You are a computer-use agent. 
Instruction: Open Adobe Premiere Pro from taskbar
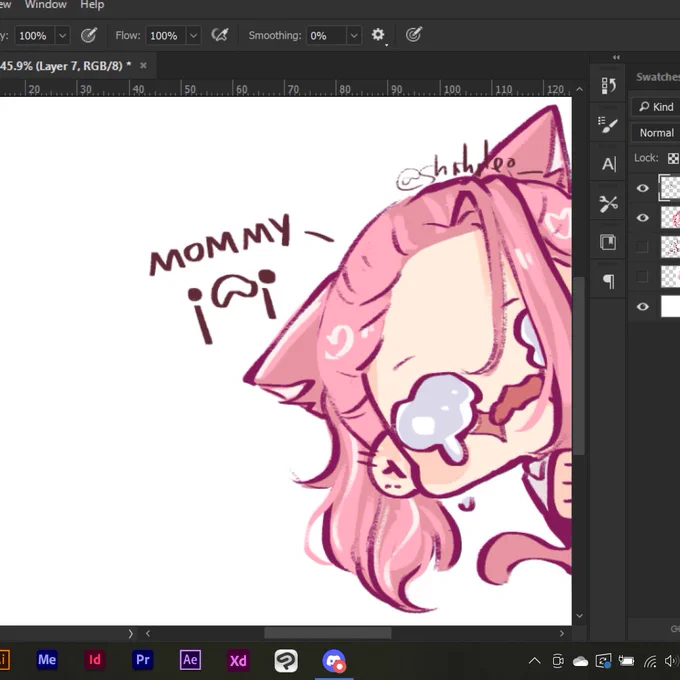[142, 660]
